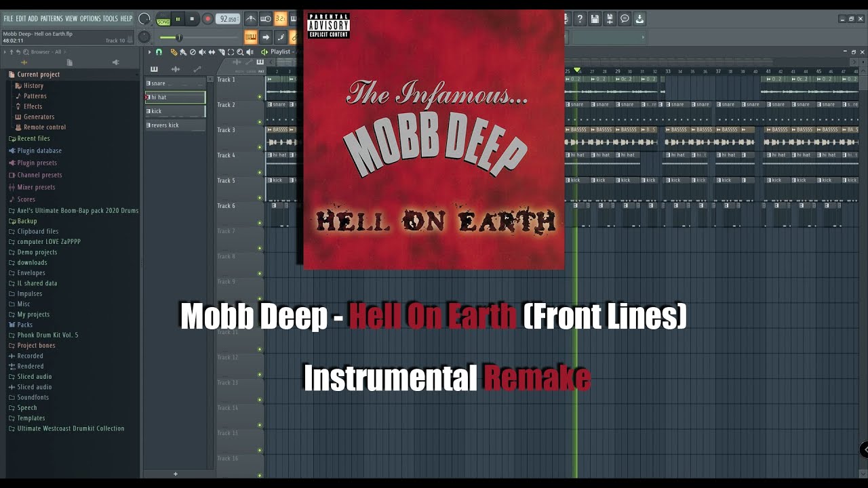Image resolution: width=868 pixels, height=488 pixels.
Task: Select the select marquee tool
Action: coord(231,52)
